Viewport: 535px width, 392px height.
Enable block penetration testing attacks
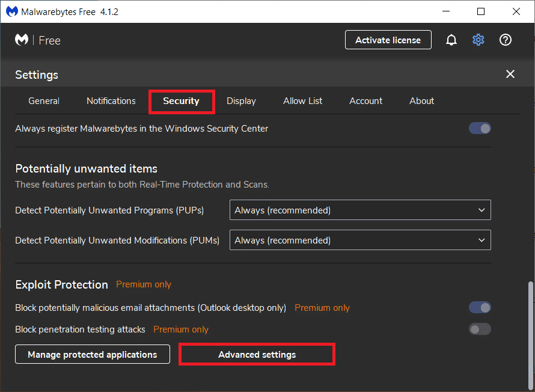480,329
